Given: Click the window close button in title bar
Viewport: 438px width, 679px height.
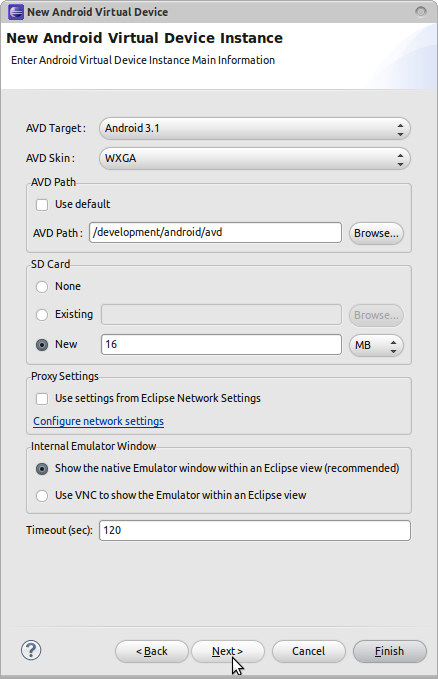Looking at the screenshot, I should (421, 12).
